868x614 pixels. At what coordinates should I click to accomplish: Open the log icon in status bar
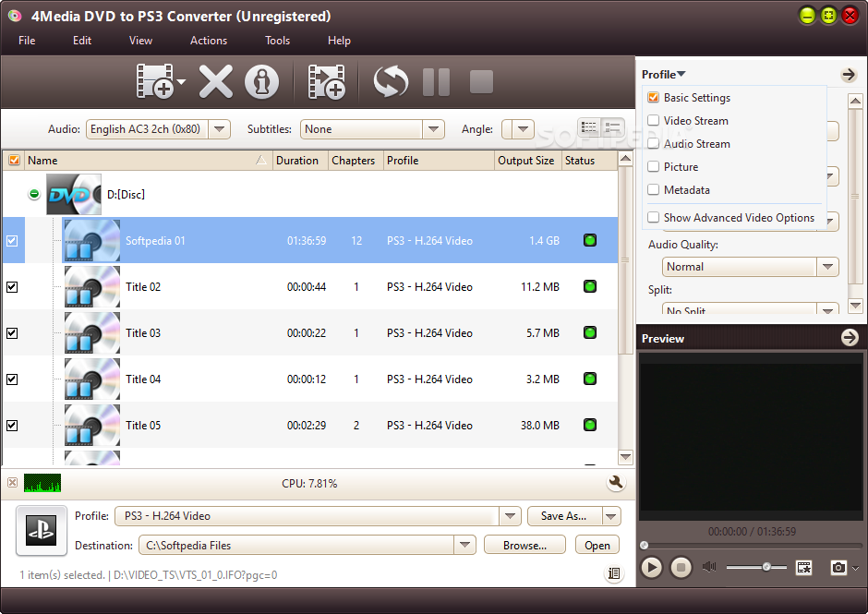613,573
